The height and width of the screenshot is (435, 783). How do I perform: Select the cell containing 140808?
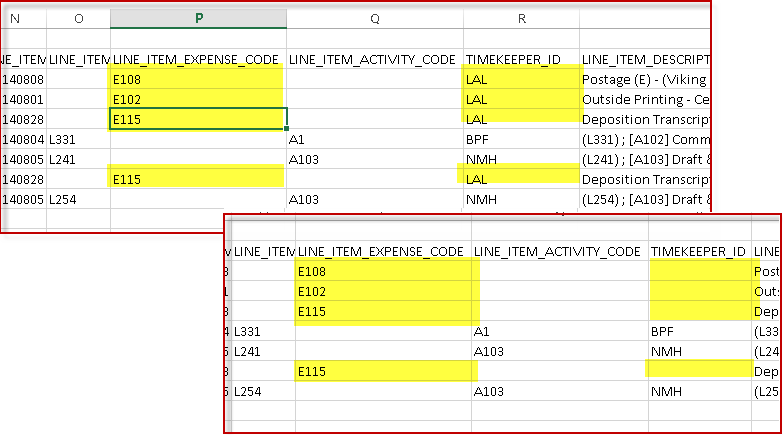coord(23,79)
